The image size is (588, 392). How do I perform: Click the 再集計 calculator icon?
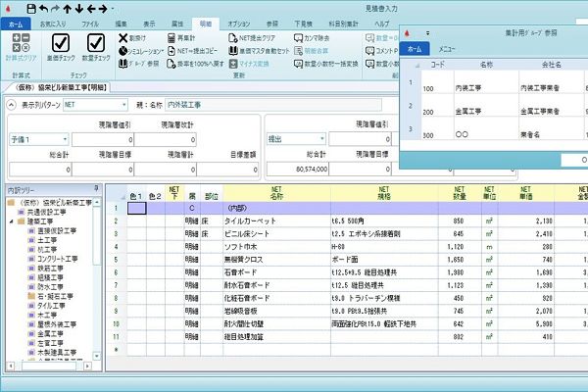[x=171, y=38]
